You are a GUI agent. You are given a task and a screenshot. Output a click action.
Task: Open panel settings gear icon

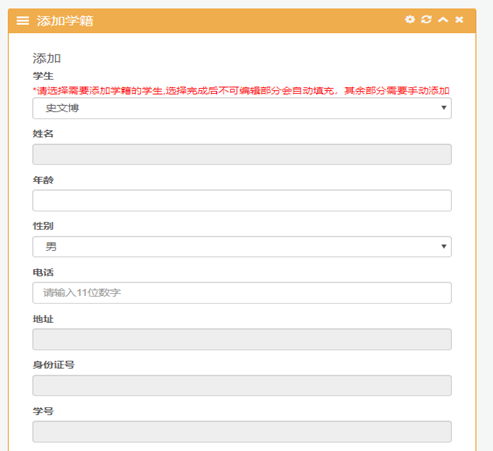click(x=410, y=20)
